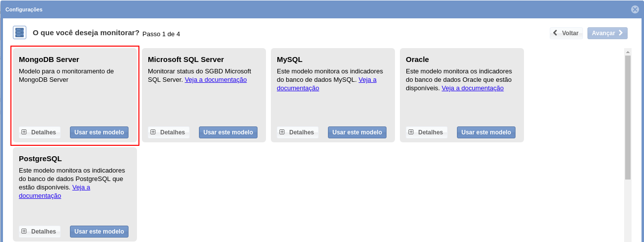Image resolution: width=644 pixels, height=242 pixels.
Task: Click the server database icon in header
Action: coord(19,33)
